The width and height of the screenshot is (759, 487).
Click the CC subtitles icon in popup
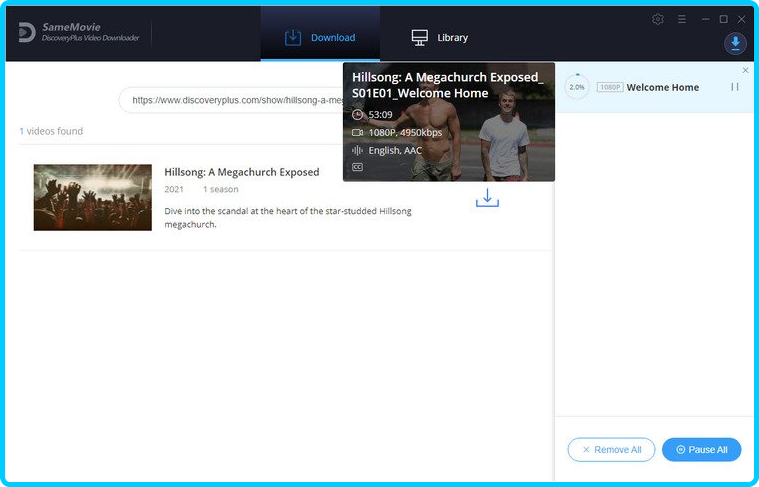357,167
